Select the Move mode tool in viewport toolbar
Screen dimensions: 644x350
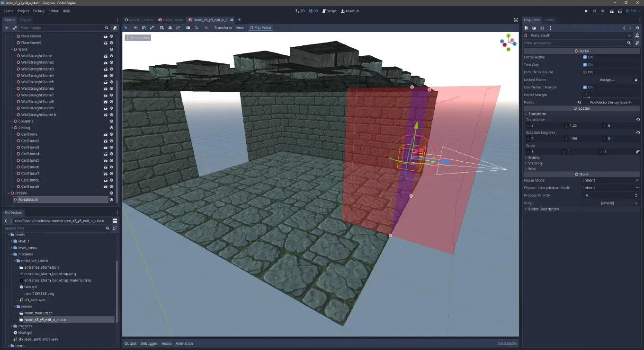tap(135, 27)
